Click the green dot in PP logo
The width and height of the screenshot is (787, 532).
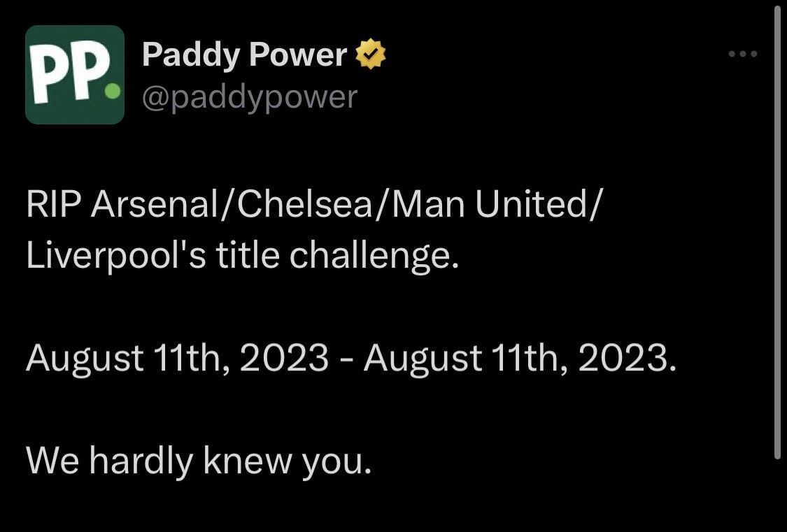(110, 92)
